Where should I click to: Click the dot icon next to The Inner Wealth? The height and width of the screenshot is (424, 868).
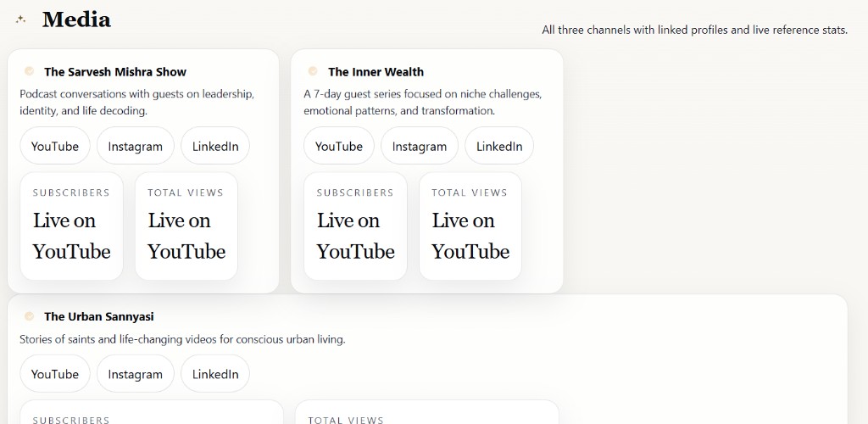pos(314,71)
